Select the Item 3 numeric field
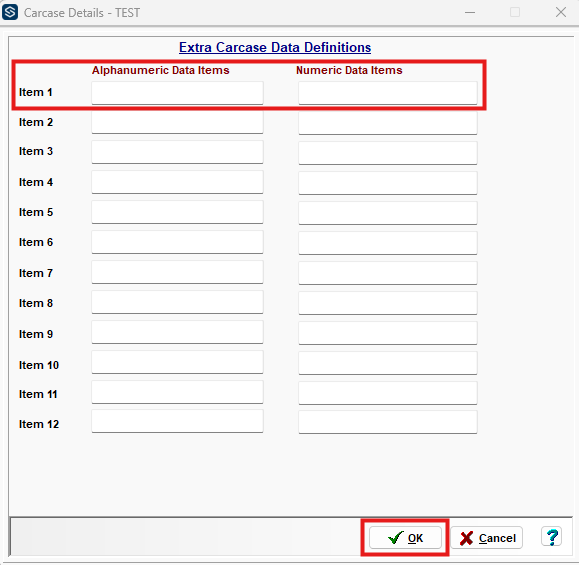The image size is (579, 565). (x=388, y=152)
